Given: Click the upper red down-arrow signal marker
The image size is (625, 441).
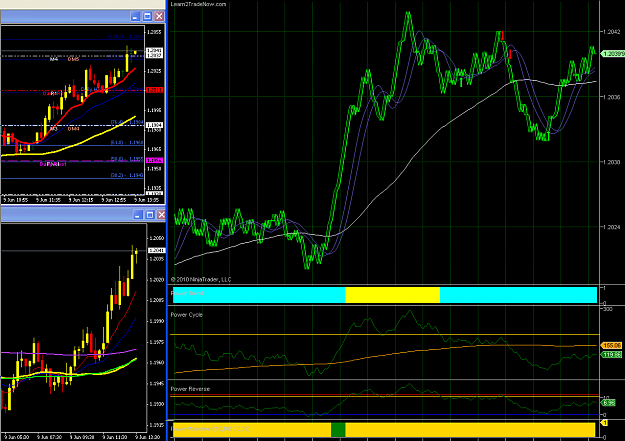Looking at the screenshot, I should point(503,35).
